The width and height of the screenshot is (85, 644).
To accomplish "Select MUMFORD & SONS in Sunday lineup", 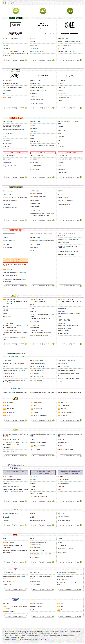I will coord(63,38).
